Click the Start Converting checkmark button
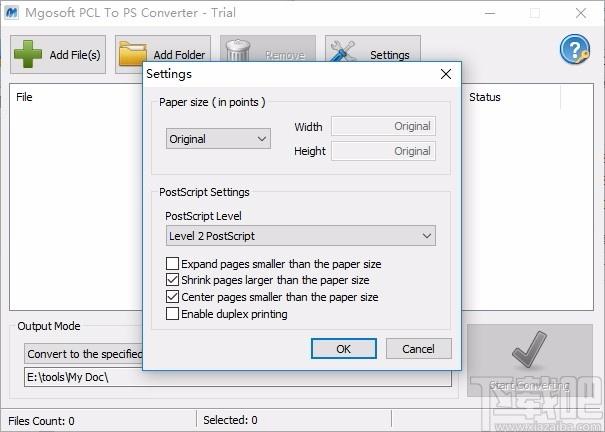 click(x=530, y=360)
